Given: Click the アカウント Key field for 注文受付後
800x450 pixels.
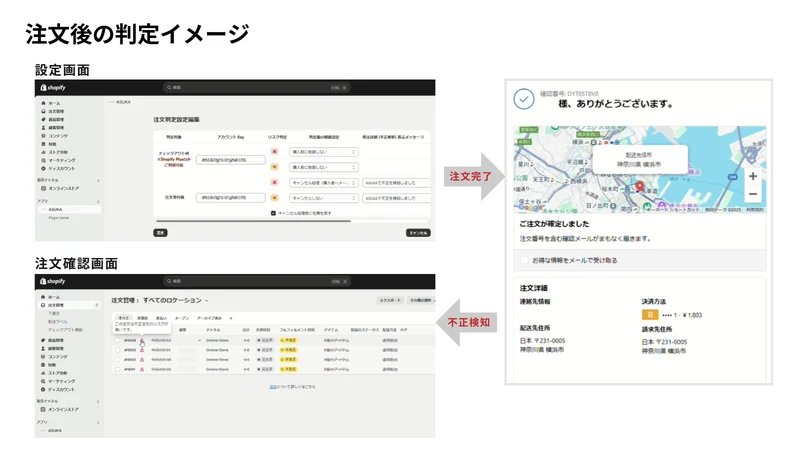Looking at the screenshot, I should point(231,197).
